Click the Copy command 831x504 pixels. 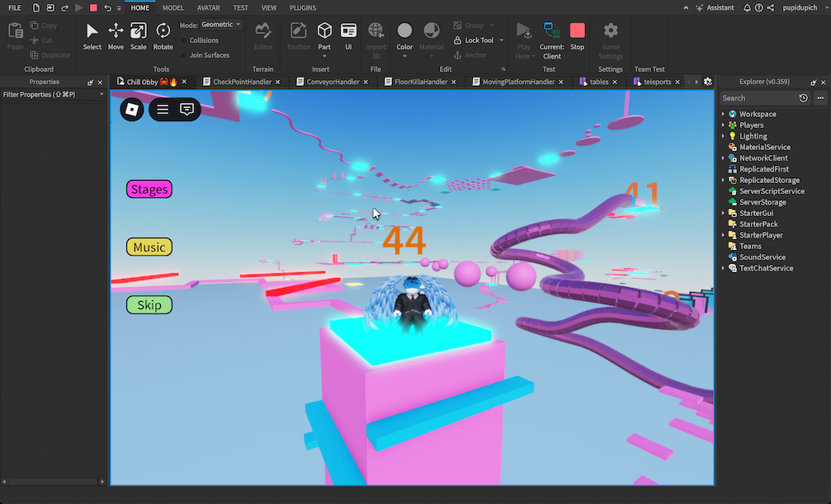pos(44,26)
